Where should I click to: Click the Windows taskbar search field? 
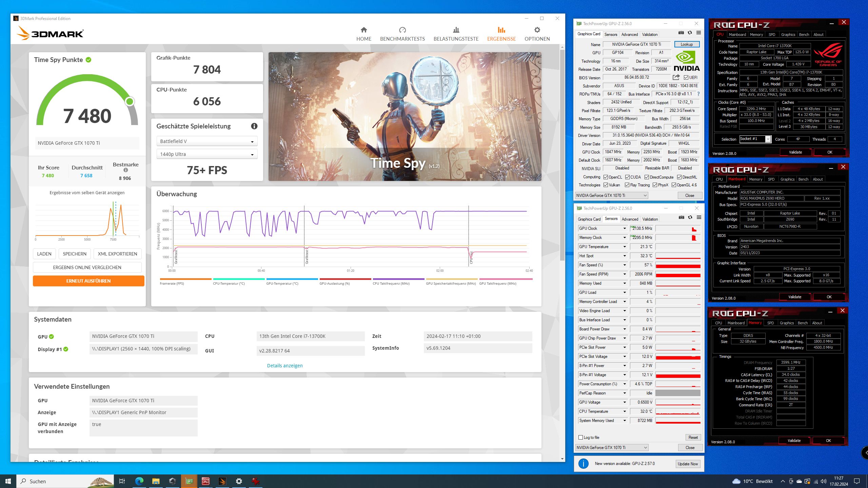[x=65, y=481]
